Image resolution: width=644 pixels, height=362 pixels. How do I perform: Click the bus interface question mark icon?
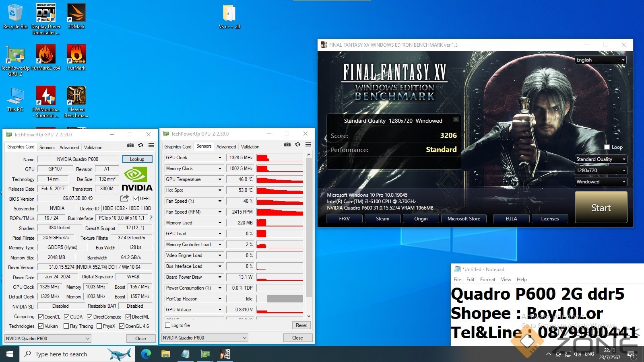pyautogui.click(x=151, y=218)
